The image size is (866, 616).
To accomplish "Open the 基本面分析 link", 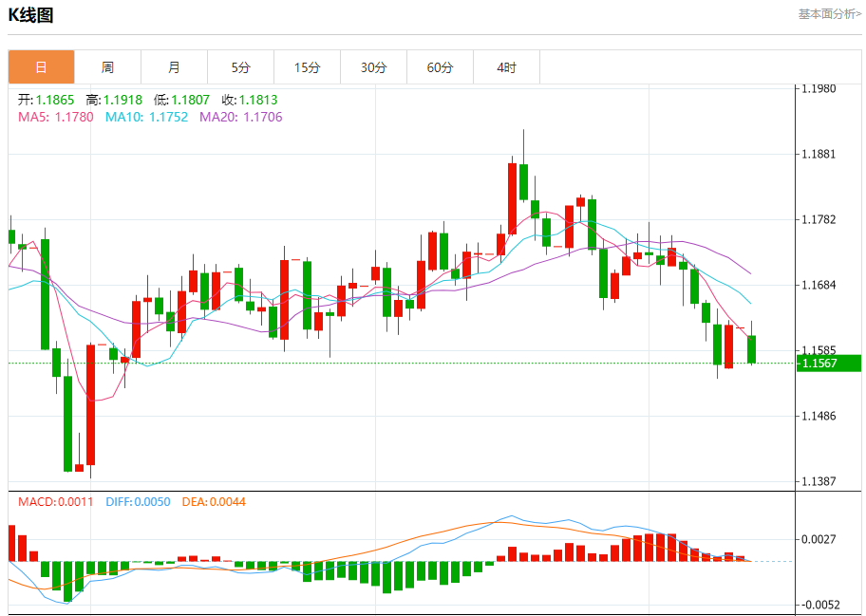I will (829, 14).
